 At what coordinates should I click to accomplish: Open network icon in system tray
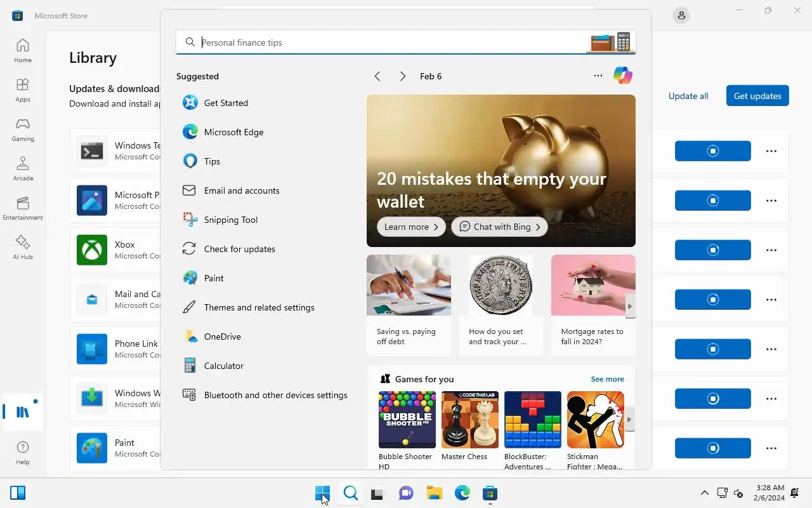[722, 493]
